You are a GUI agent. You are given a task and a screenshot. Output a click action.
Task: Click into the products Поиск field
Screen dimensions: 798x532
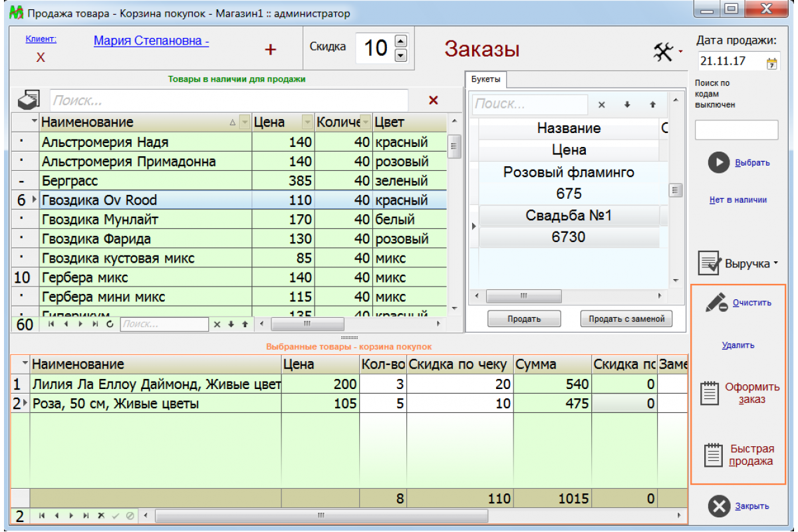(229, 100)
